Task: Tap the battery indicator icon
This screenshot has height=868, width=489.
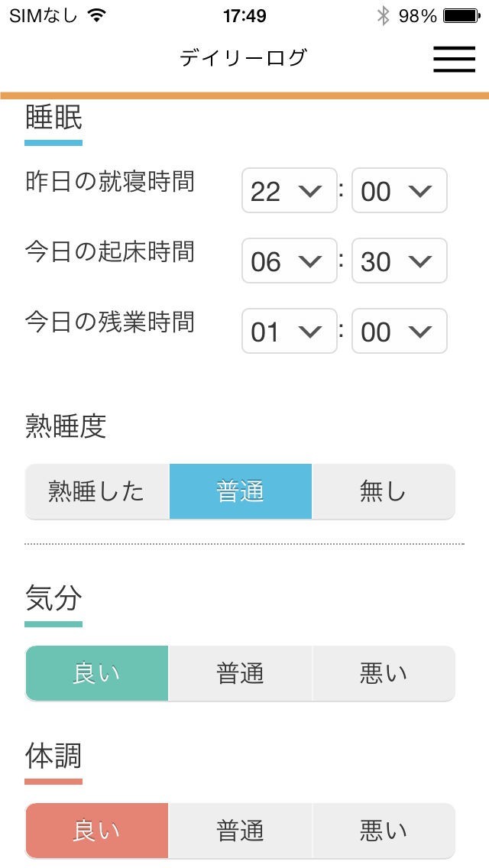Action: (x=461, y=15)
